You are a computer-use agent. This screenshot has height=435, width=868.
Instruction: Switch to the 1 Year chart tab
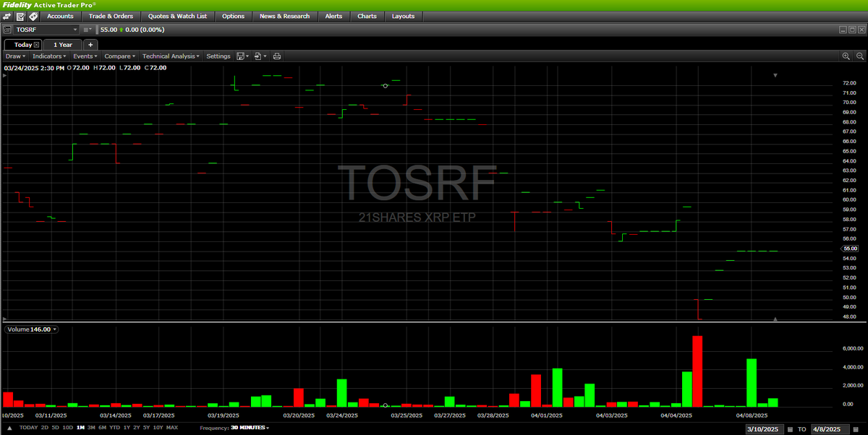(62, 45)
